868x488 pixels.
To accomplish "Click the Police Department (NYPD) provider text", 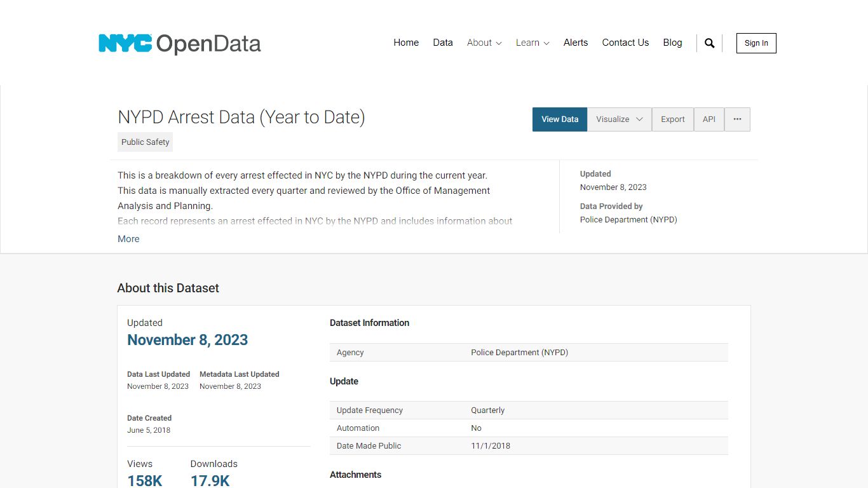I will tap(628, 219).
